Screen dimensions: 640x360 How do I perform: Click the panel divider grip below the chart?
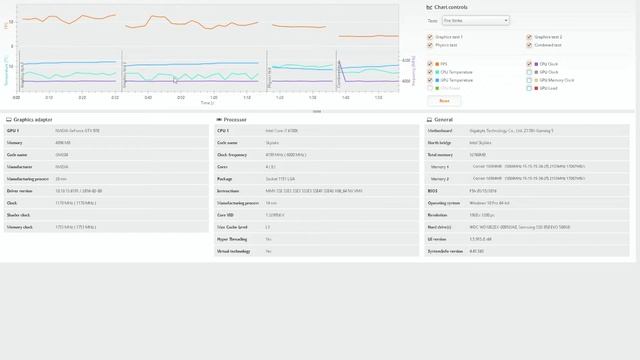pyautogui.click(x=317, y=111)
